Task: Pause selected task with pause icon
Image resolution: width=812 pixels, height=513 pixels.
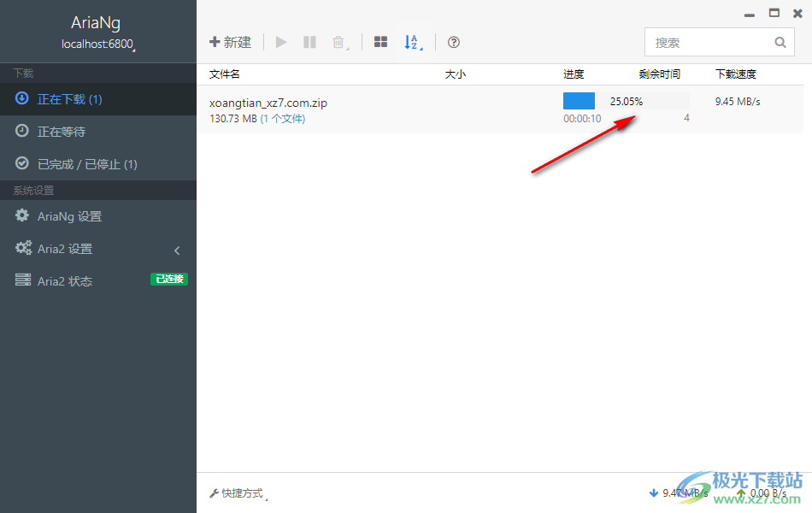Action: [x=309, y=42]
